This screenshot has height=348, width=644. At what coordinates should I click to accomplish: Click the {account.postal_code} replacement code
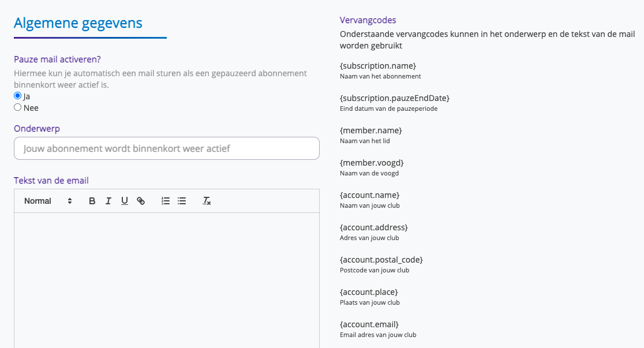pyautogui.click(x=381, y=260)
